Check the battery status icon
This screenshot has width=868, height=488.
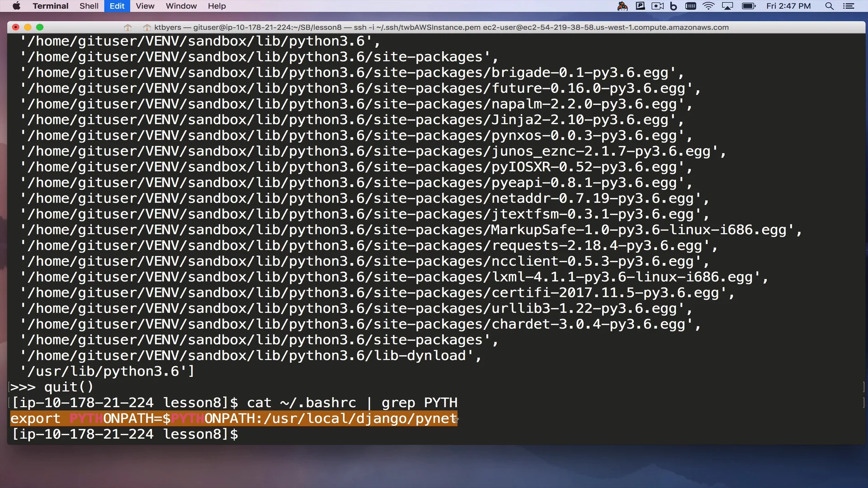click(x=748, y=6)
